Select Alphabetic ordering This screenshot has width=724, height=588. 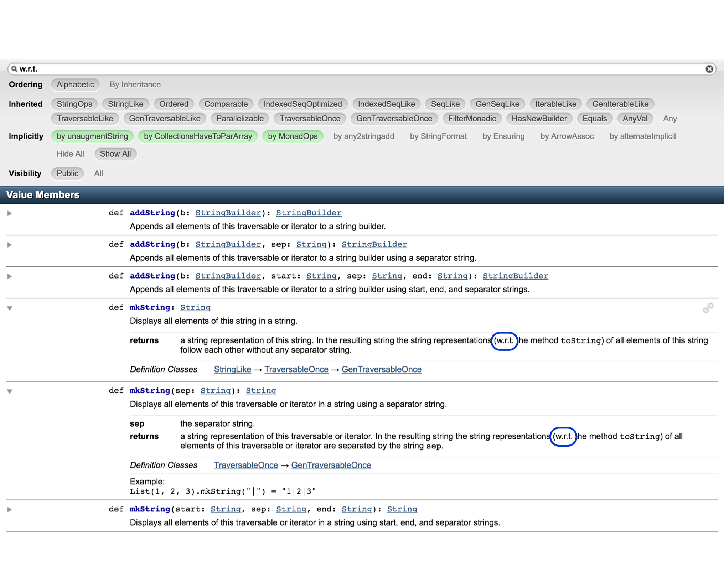point(75,84)
